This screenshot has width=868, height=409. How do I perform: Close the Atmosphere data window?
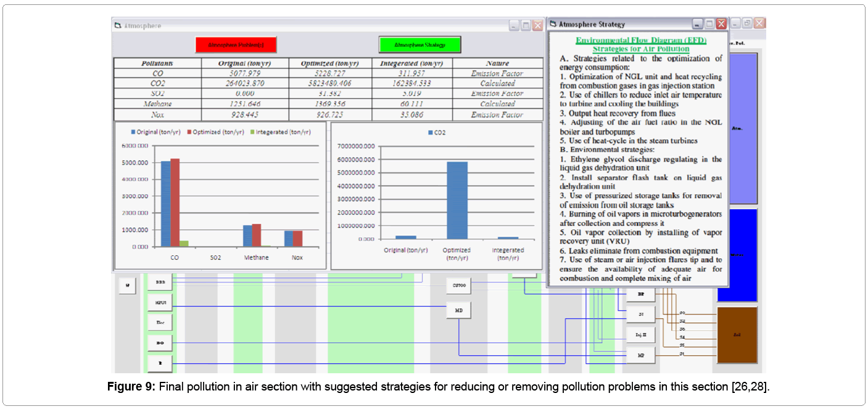[x=537, y=26]
